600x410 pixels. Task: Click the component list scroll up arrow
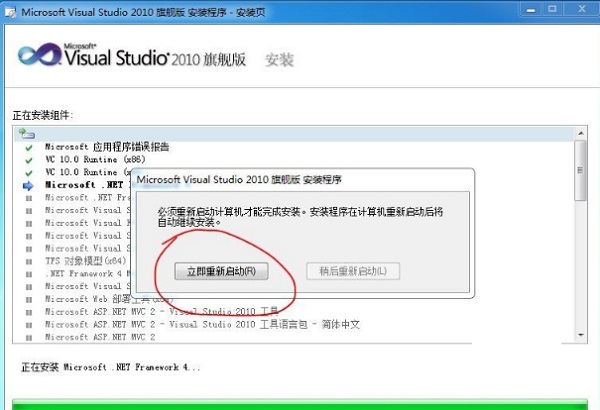pyautogui.click(x=581, y=133)
